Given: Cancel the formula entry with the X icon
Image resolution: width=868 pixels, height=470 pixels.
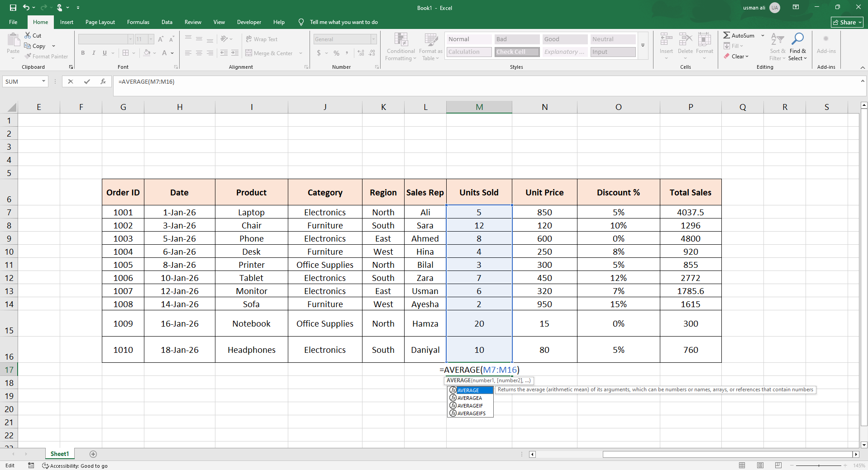Looking at the screenshot, I should pyautogui.click(x=70, y=81).
